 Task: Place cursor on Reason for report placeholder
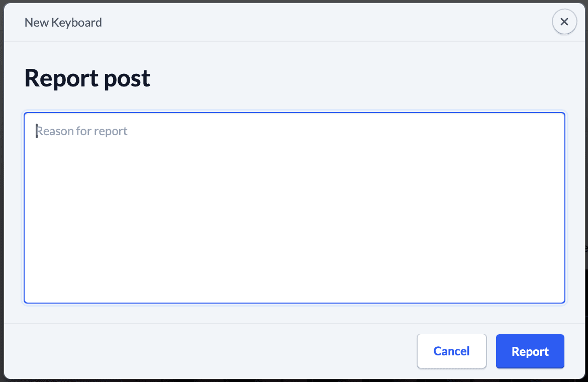pyautogui.click(x=82, y=131)
